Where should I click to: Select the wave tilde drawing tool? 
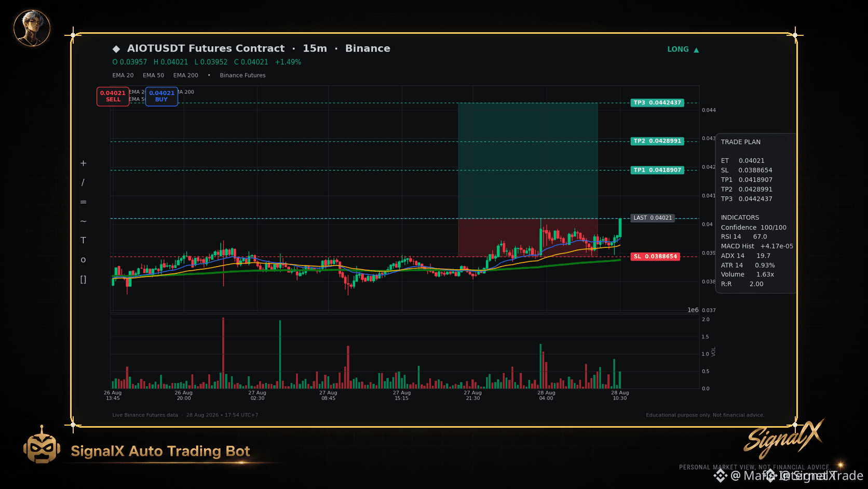[x=83, y=221]
